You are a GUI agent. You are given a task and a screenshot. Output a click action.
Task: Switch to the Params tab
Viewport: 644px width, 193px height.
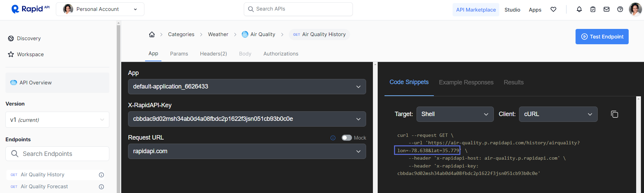point(179,54)
